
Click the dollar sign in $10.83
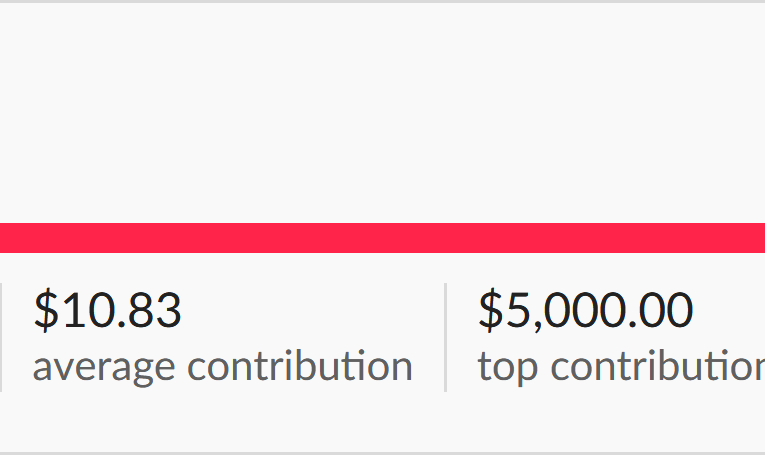click(46, 310)
